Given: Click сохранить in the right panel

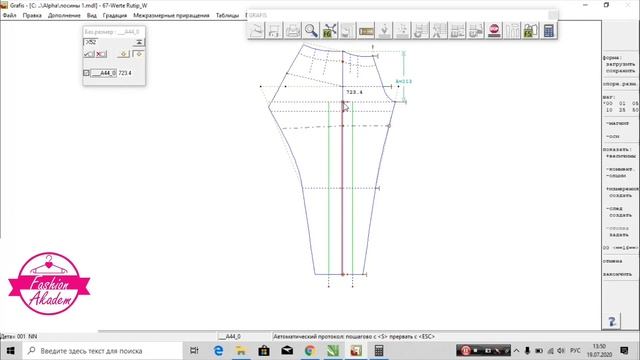Looking at the screenshot, I should 620,71.
